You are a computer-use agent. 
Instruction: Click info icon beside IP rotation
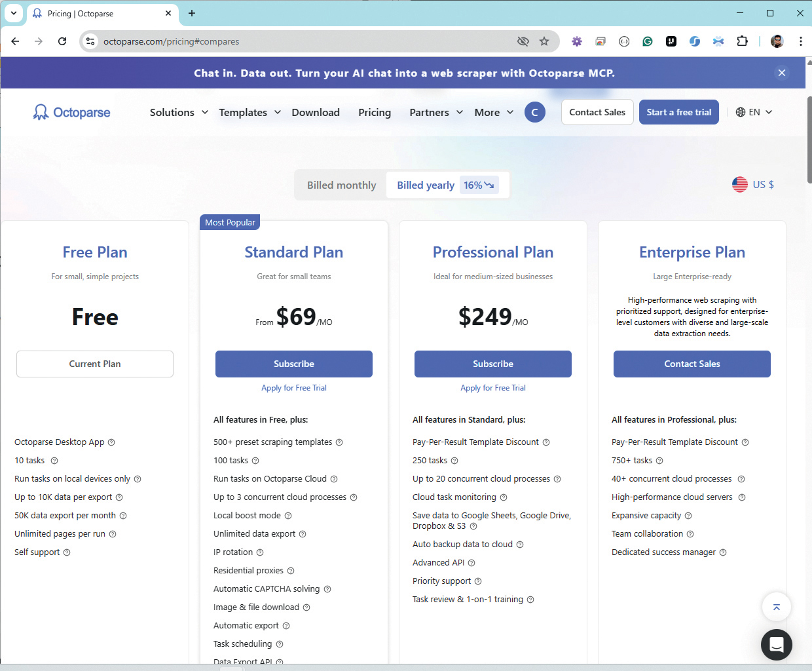[260, 552]
